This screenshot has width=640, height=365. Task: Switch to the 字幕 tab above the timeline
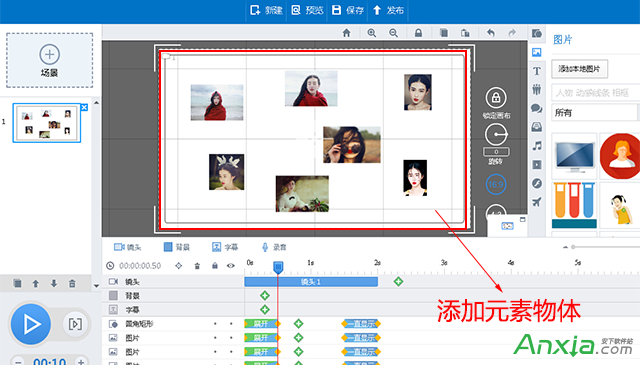224,247
